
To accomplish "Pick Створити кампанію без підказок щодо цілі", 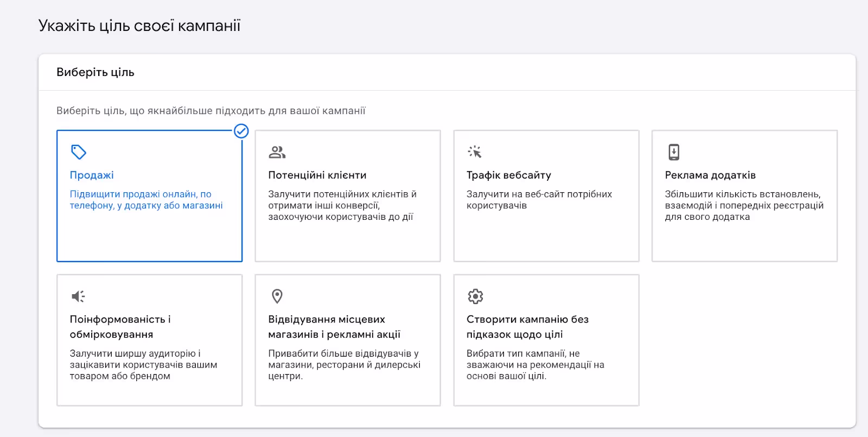I will (x=527, y=327).
